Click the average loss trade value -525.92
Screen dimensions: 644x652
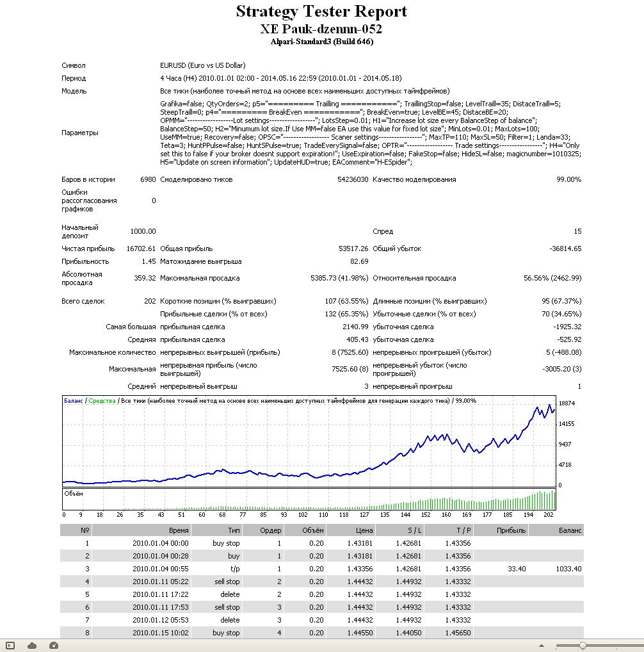pos(569,339)
